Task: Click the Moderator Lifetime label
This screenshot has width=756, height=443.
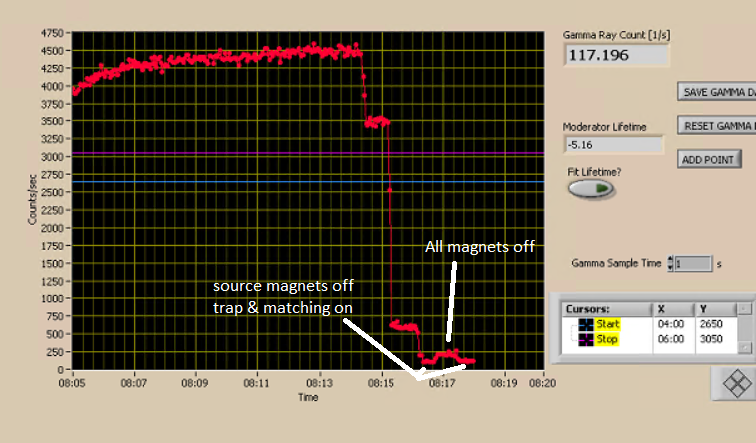Action: pos(604,127)
